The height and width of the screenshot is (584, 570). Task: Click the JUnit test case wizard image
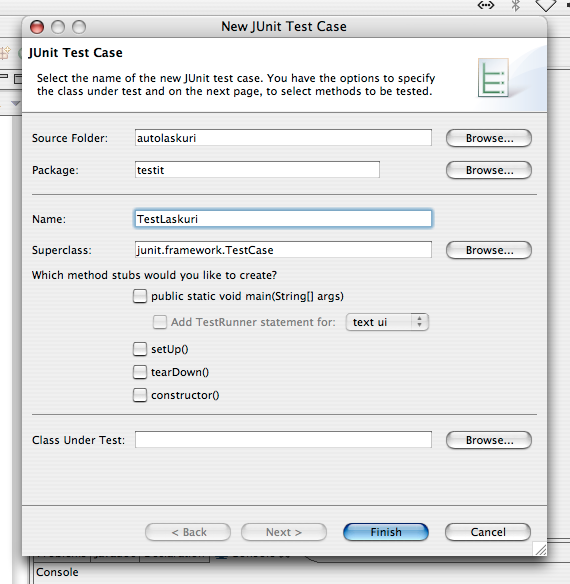point(493,77)
